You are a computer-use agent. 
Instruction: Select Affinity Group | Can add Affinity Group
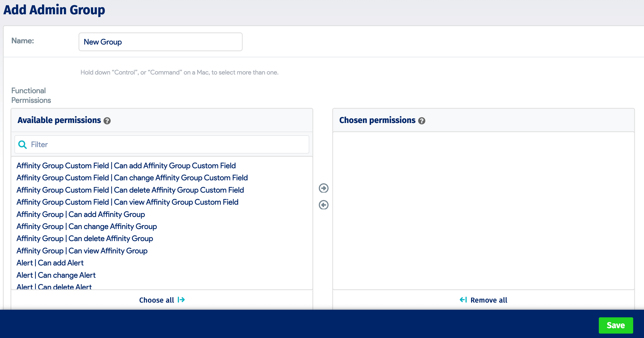(x=81, y=214)
